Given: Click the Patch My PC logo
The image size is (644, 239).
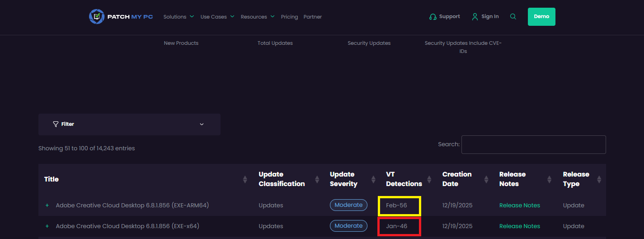Looking at the screenshot, I should 121,17.
